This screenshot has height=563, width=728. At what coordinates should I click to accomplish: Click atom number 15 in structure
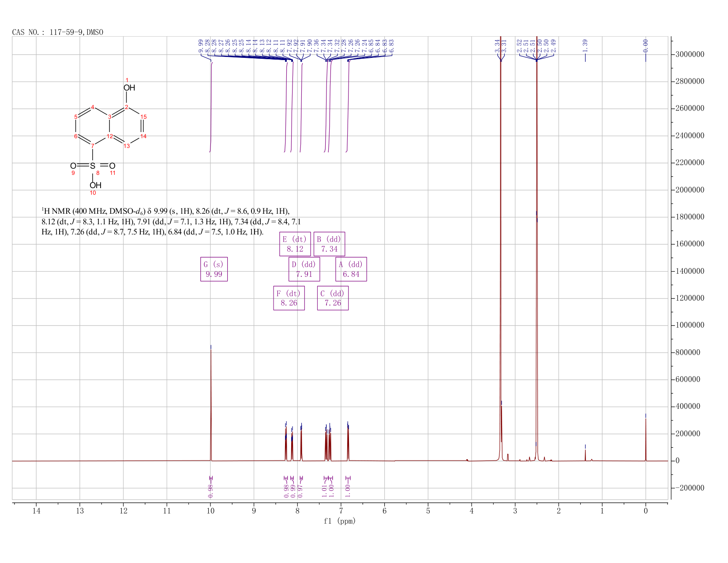click(143, 117)
